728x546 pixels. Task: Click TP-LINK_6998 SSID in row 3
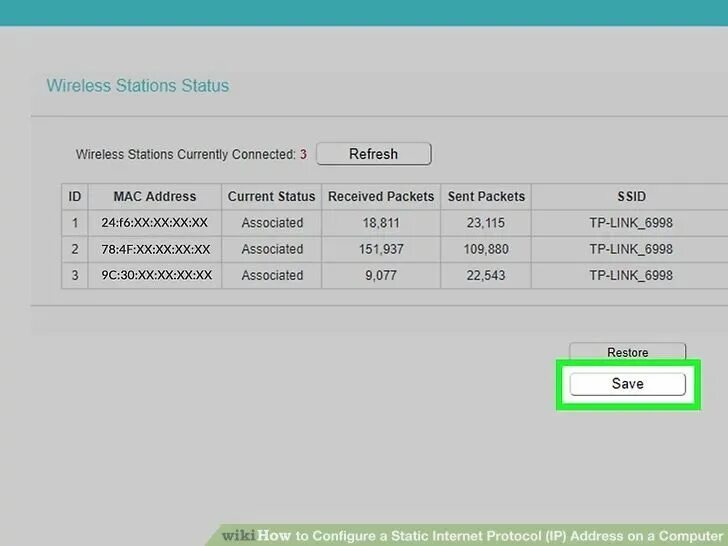pos(631,275)
